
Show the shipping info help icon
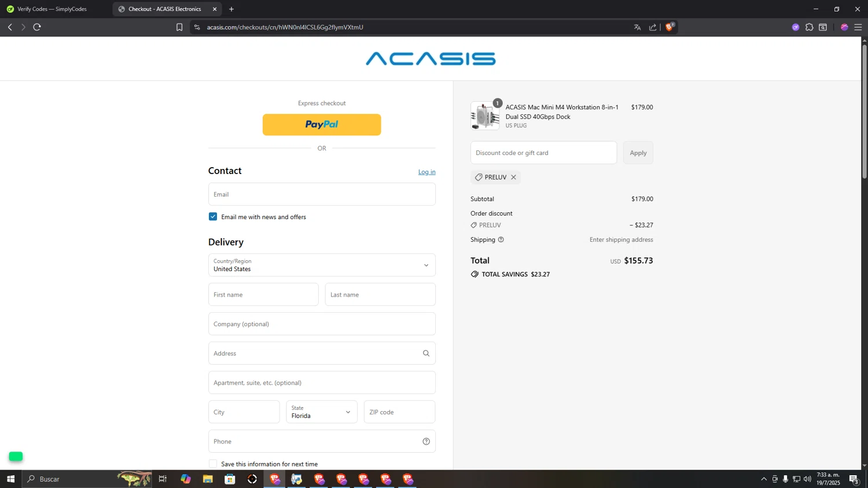pyautogui.click(x=501, y=239)
